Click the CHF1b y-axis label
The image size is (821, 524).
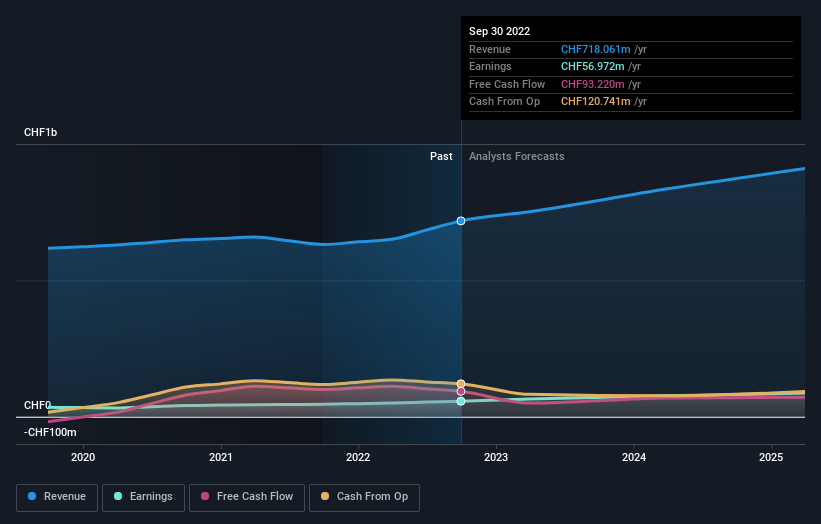40,132
